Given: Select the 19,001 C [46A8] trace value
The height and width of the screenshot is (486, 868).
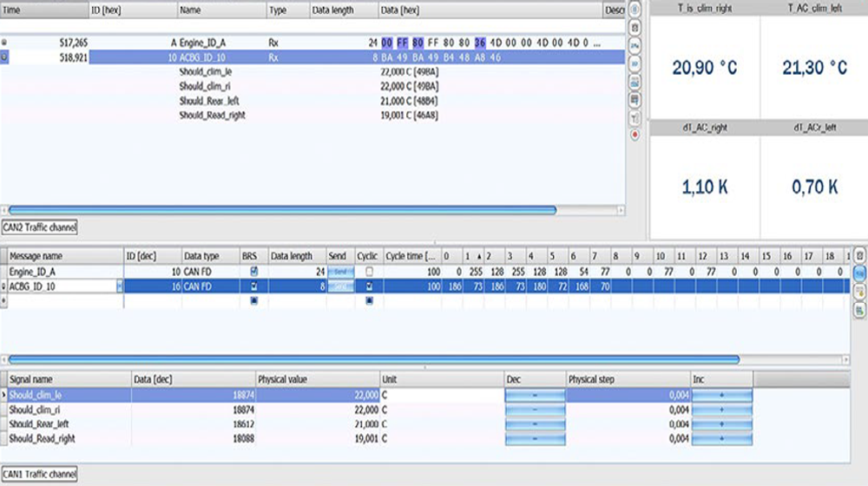Looking at the screenshot, I should (x=409, y=115).
